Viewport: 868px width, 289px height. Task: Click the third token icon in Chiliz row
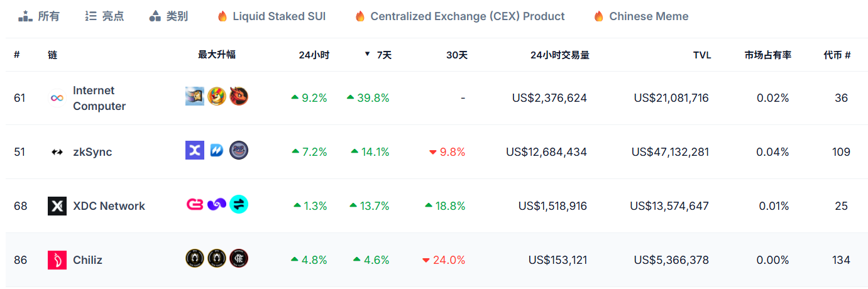(x=239, y=258)
